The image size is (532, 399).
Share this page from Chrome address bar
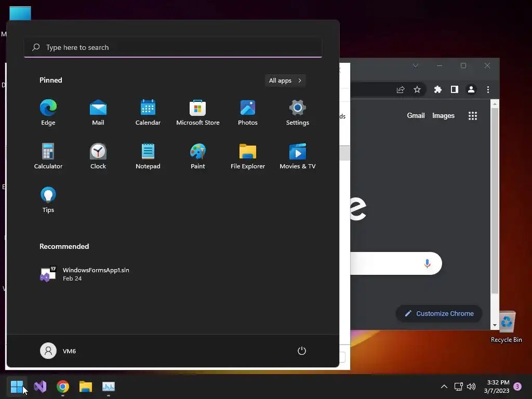click(401, 89)
